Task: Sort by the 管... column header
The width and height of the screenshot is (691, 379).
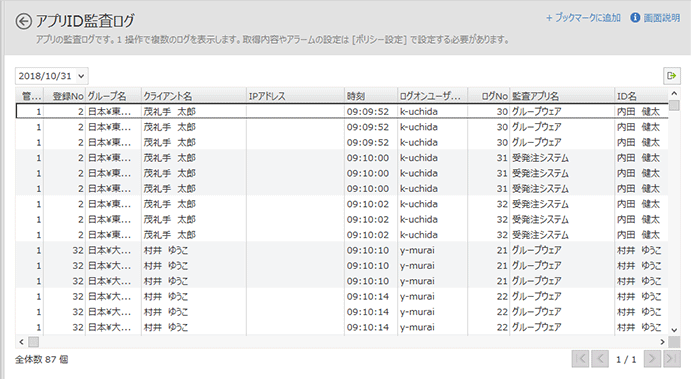Action: tap(30, 96)
